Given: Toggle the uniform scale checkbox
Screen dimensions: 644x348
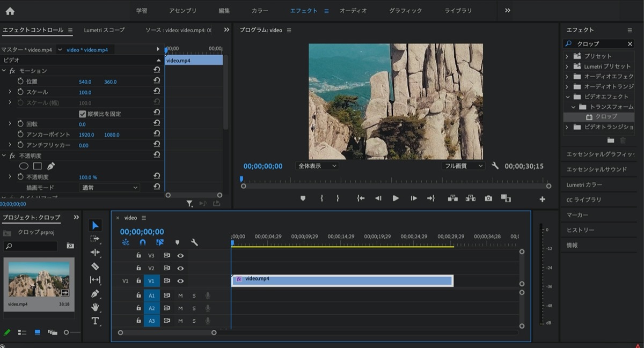Looking at the screenshot, I should pos(82,114).
